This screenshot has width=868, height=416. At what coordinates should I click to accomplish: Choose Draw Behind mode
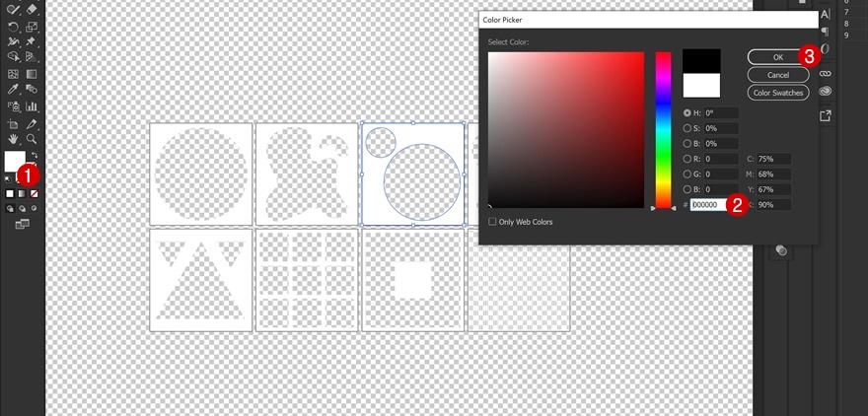(22, 209)
